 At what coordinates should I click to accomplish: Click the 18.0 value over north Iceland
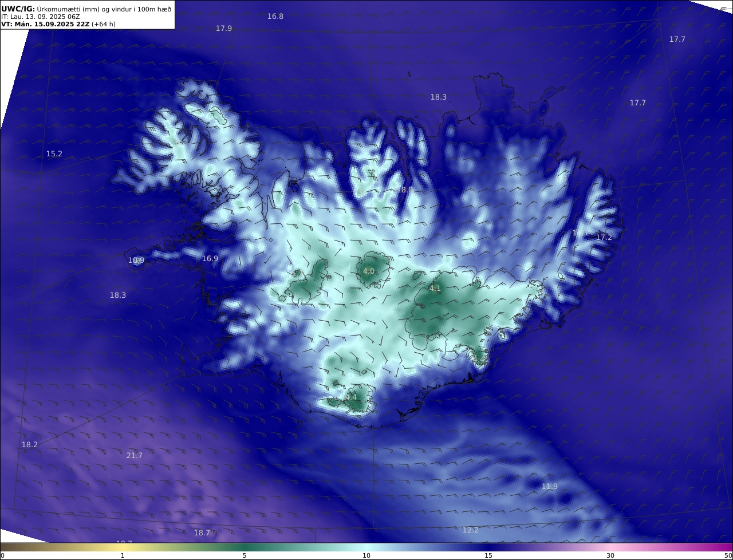[x=405, y=190]
